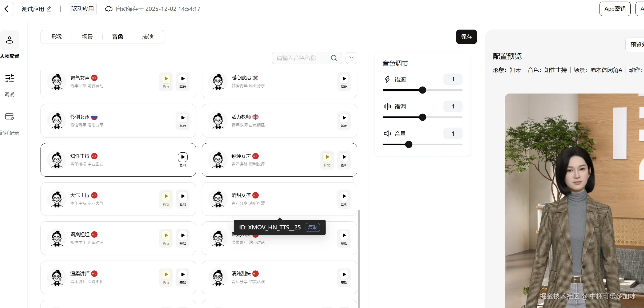644x308 pixels.
Task: Copy the voice ID with 复制
Action: pos(313,227)
